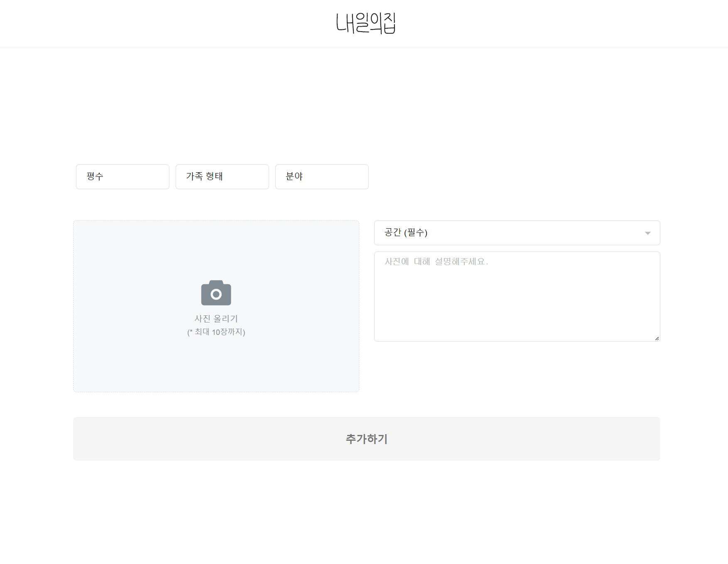
Task: Activate the 평수 input box
Action: pyautogui.click(x=123, y=176)
